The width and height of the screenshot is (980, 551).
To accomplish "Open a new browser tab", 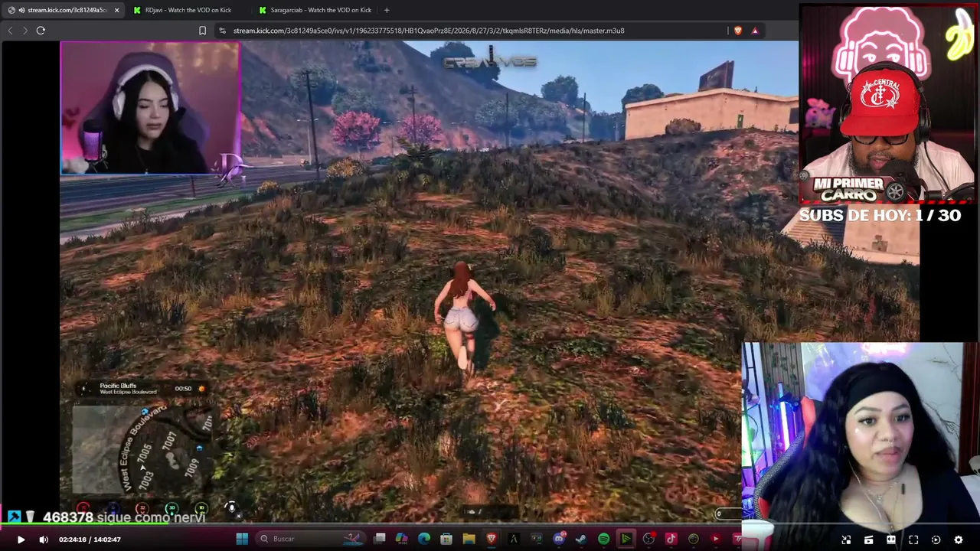I will (387, 10).
